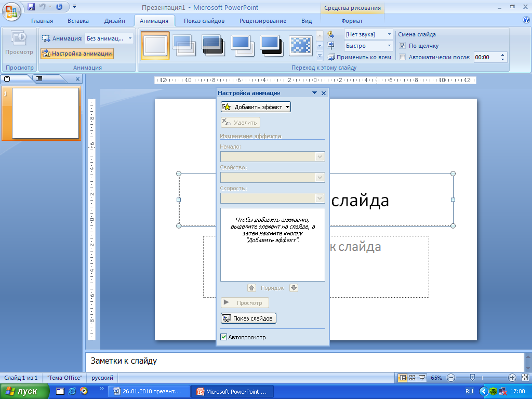Switch to the Вставка ribbon tab
The image size is (532, 399).
pos(78,21)
